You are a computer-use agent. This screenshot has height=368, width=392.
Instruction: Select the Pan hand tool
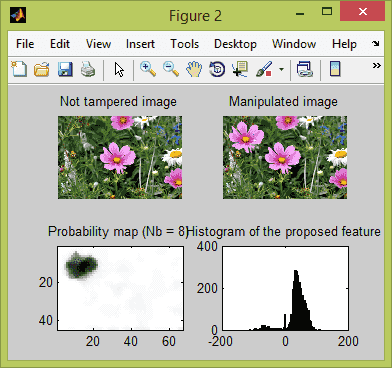coord(194,69)
